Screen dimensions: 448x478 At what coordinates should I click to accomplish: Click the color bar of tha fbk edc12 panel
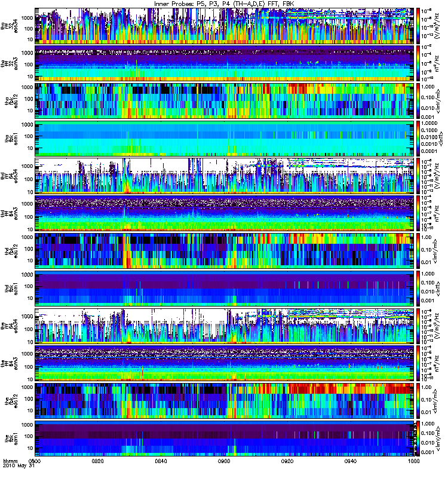tap(418, 101)
